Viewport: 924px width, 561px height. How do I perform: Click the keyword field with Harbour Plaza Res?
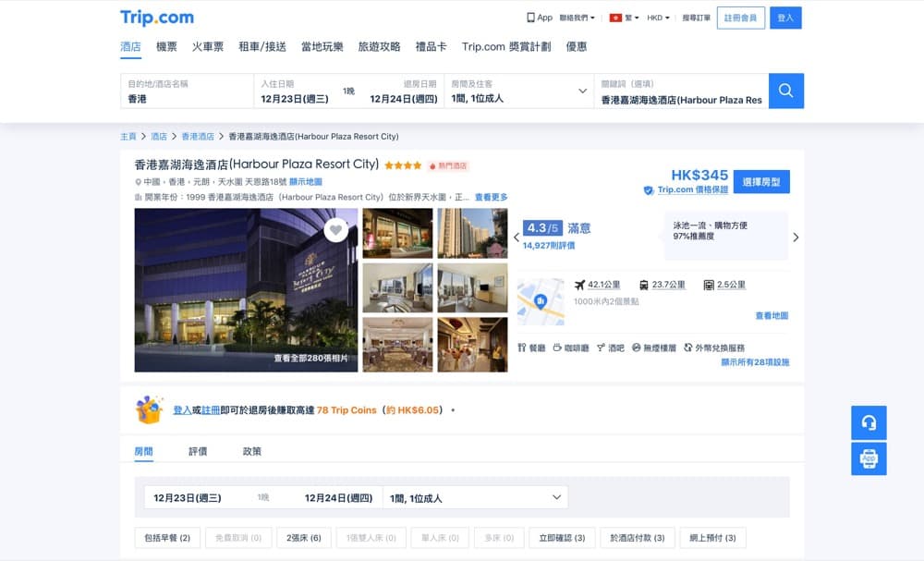tap(681, 91)
